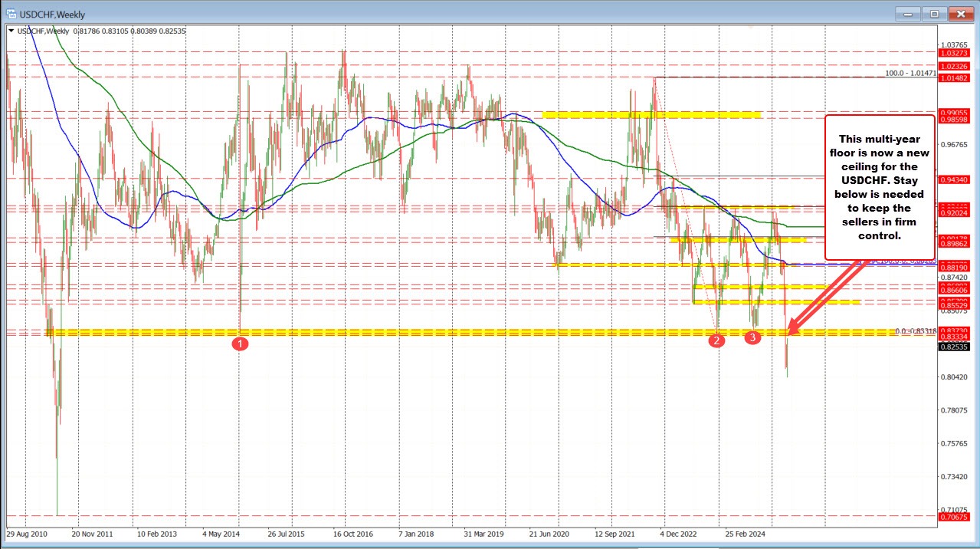Select the red arrowhead at the yellow floor
Image resolution: width=980 pixels, height=549 pixels.
[x=792, y=330]
